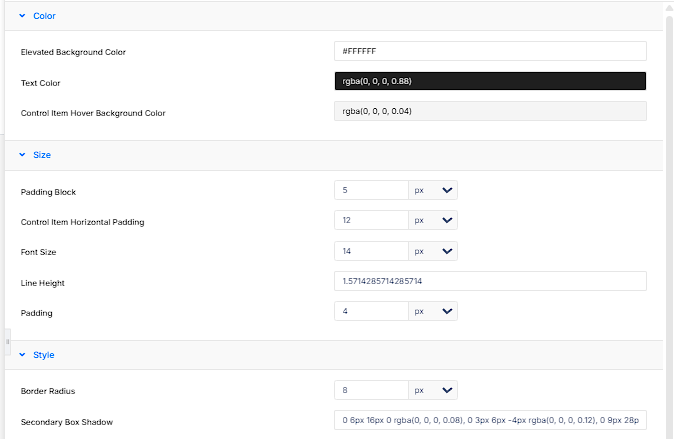Edit the Border Radius value 8

coord(371,390)
